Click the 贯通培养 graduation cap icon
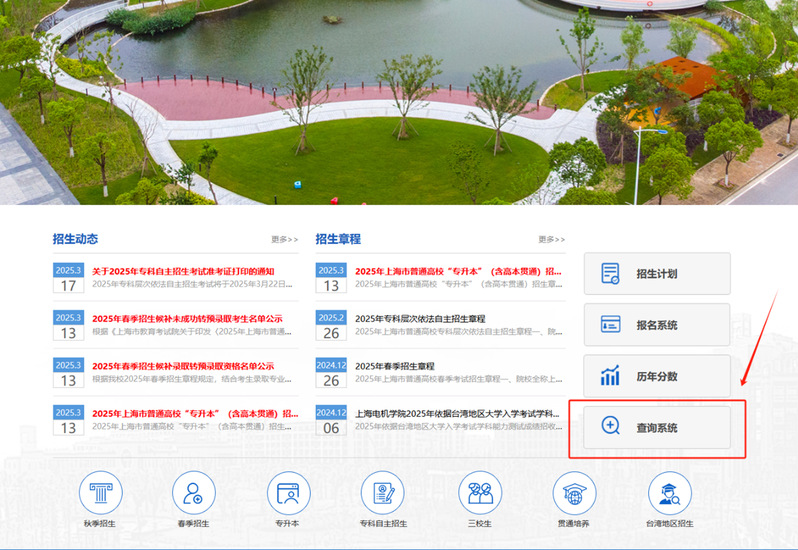Image resolution: width=798 pixels, height=550 pixels. [x=574, y=493]
